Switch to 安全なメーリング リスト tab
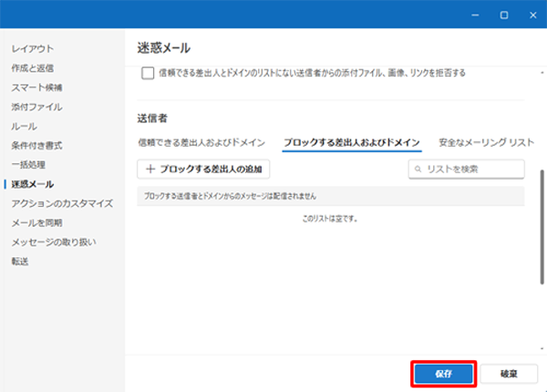This screenshot has height=392, width=547. tap(486, 142)
